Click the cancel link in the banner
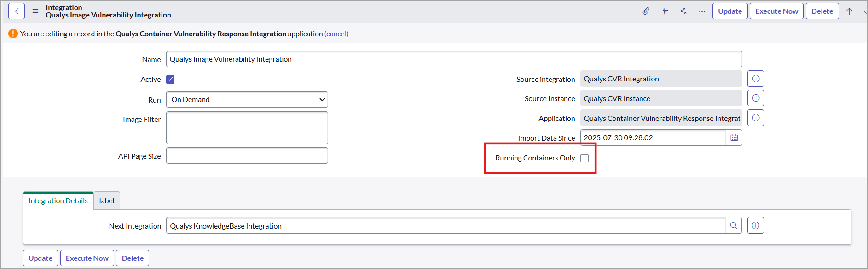The width and height of the screenshot is (868, 269). pyautogui.click(x=336, y=34)
